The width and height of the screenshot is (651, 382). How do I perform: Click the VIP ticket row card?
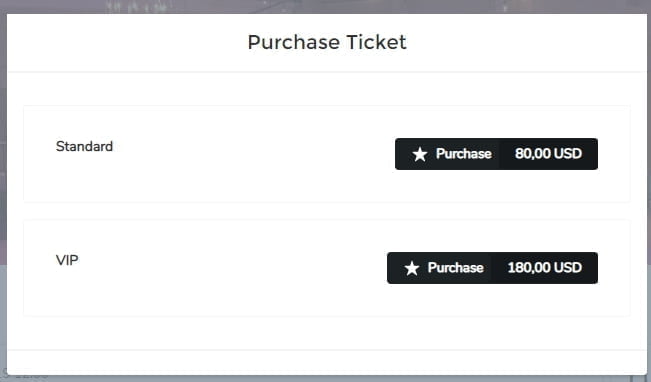pyautogui.click(x=327, y=268)
